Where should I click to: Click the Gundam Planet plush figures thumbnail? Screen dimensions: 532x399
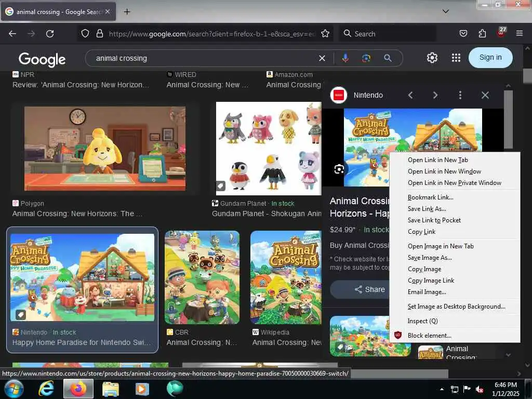pyautogui.click(x=269, y=149)
